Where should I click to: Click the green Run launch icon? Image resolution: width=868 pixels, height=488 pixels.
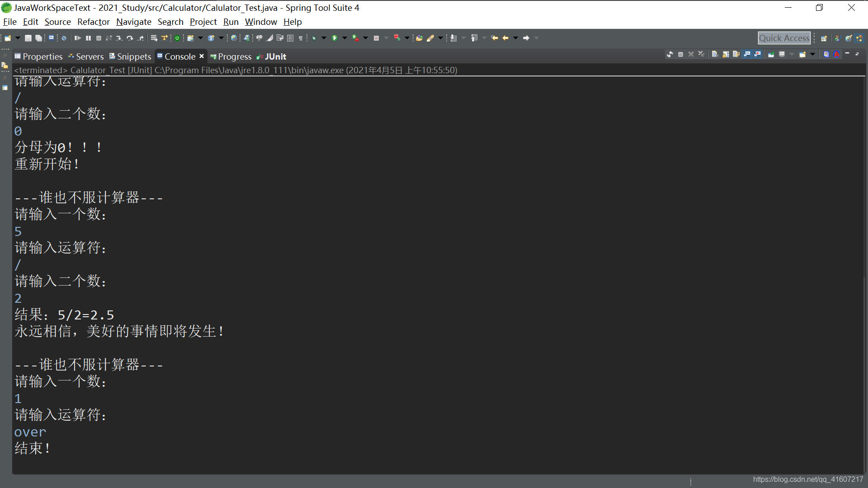coord(334,38)
